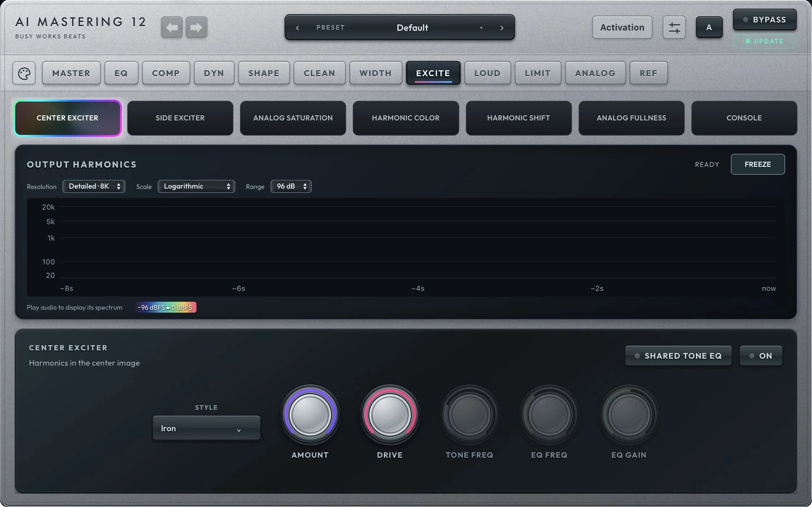812x507 pixels.
Task: Open the color theme palette icon
Action: 24,73
